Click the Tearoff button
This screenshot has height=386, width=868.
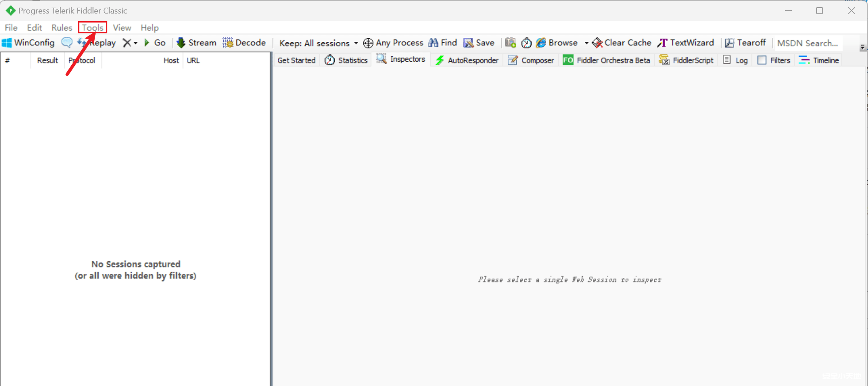pos(745,43)
